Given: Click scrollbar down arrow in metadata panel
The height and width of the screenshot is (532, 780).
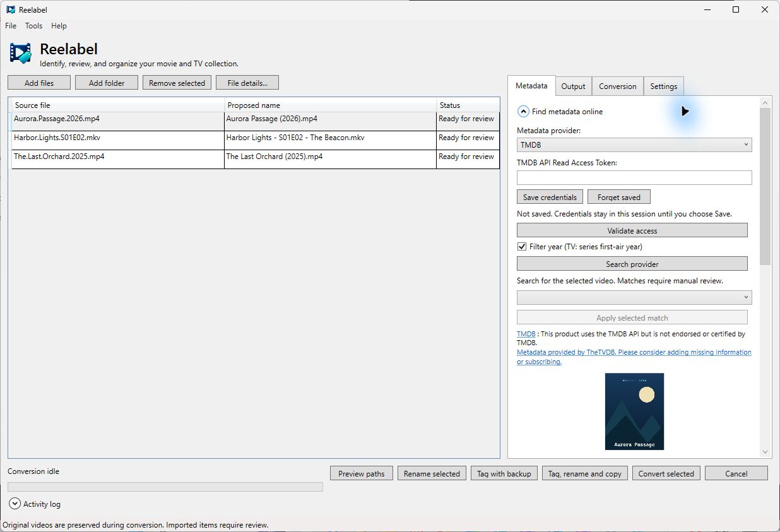Looking at the screenshot, I should click(765, 452).
